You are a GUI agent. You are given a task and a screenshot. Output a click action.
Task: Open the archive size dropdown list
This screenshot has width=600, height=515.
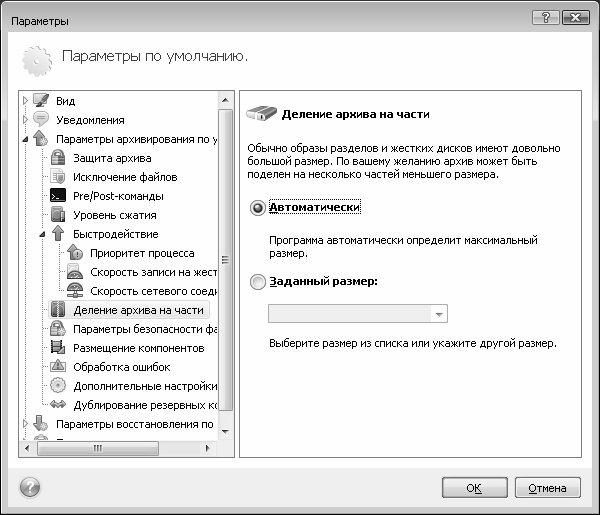(439, 314)
